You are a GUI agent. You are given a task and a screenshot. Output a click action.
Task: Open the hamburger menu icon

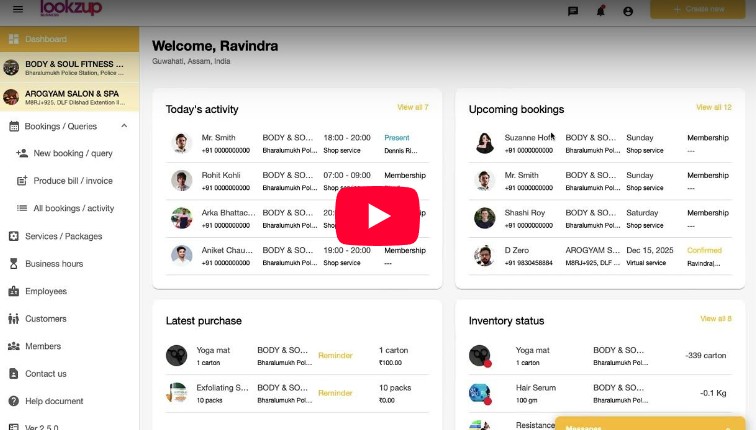(x=17, y=10)
